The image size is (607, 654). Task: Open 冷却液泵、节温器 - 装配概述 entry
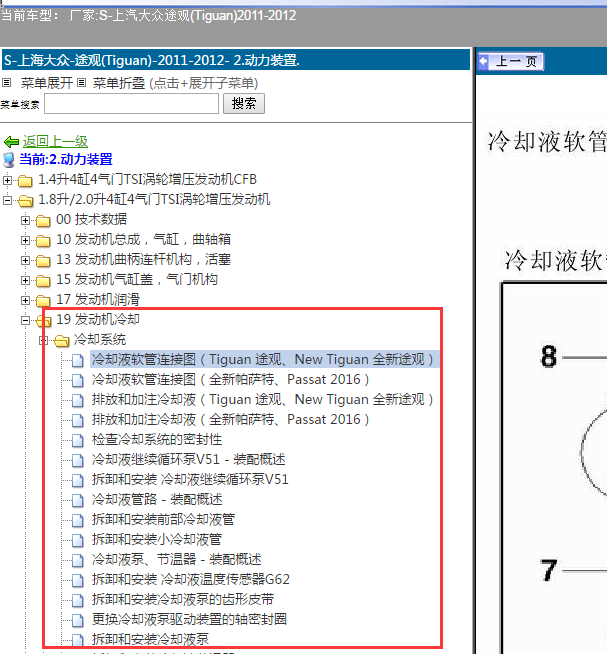tap(176, 560)
